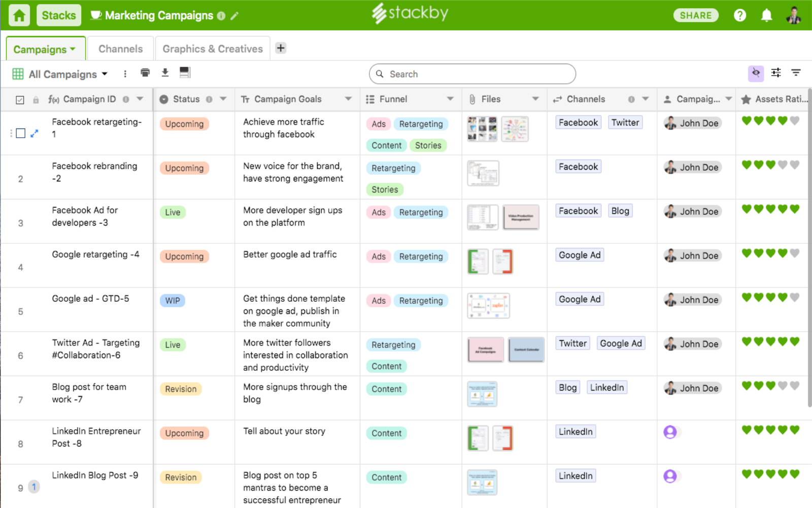Edit stack name with the pencil icon
Screen dimensions: 812x508
pos(234,16)
